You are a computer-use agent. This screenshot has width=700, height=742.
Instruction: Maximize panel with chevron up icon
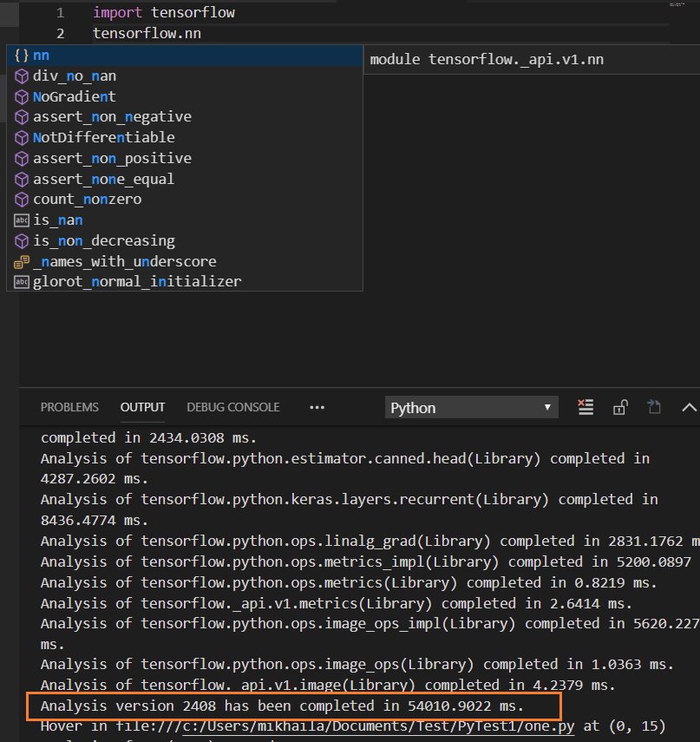tap(689, 407)
